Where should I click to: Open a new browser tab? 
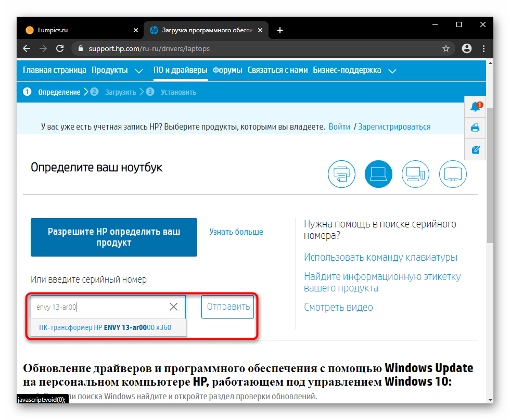pos(280,30)
